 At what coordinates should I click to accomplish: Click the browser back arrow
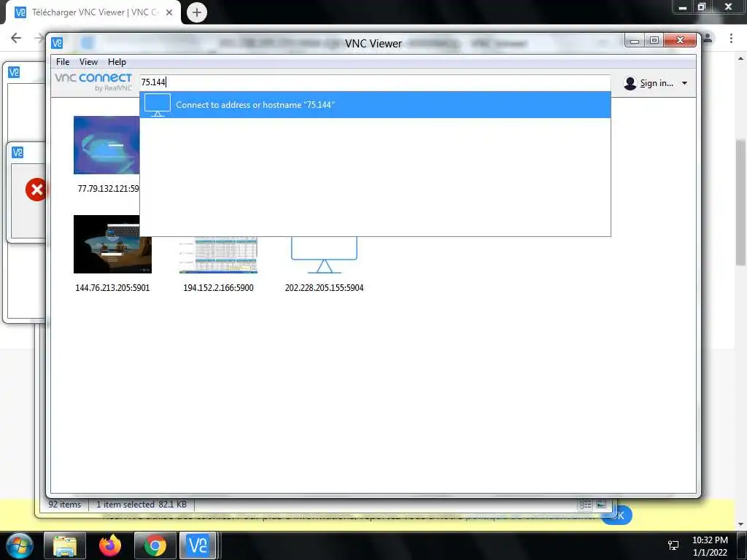[16, 38]
